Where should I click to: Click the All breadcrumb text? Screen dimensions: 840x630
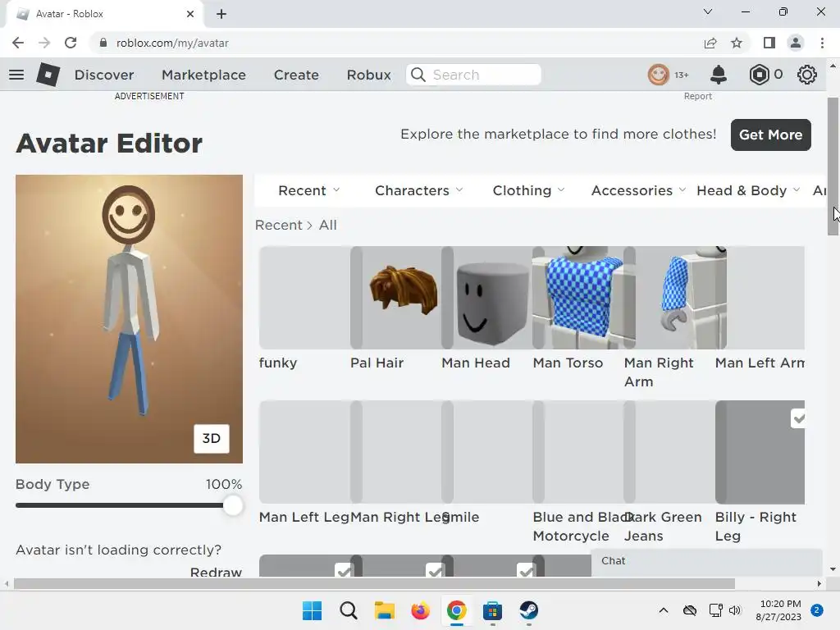328,225
